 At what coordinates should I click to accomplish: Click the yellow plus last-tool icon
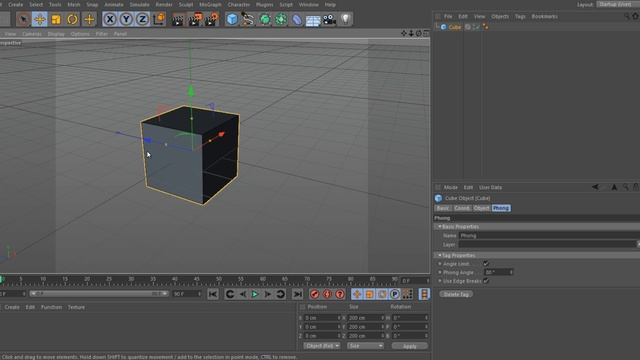click(89, 19)
